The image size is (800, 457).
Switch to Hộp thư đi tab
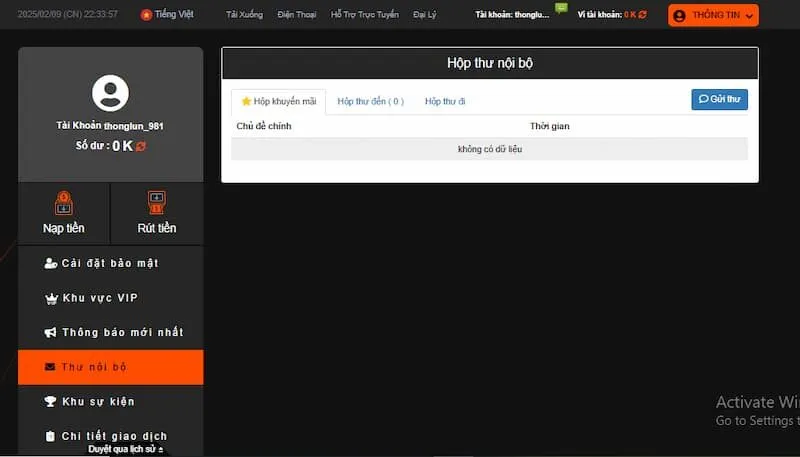(445, 101)
